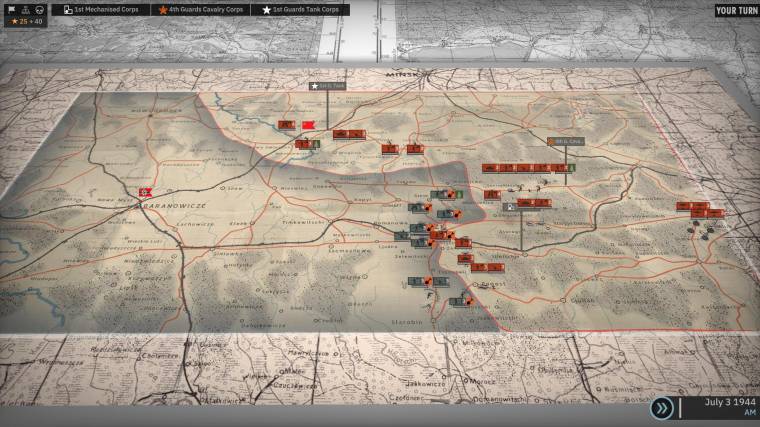The height and width of the screenshot is (427, 760).
Task: Click the BARANOWICZE city label
Action: [176, 206]
